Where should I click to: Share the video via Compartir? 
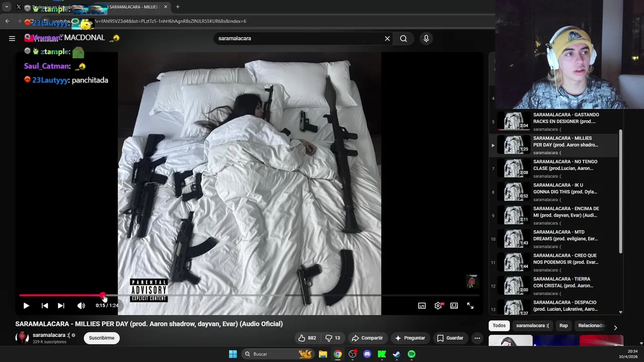[x=367, y=338]
